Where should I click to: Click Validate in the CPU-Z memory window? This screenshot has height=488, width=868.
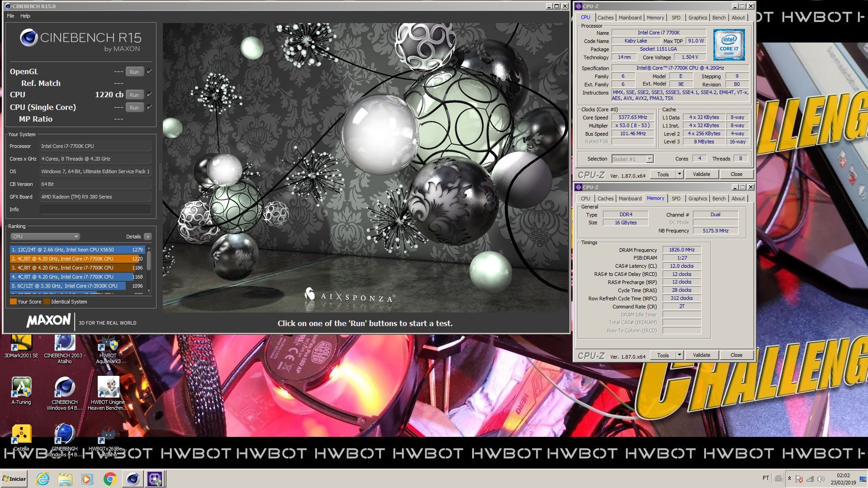[x=701, y=355]
